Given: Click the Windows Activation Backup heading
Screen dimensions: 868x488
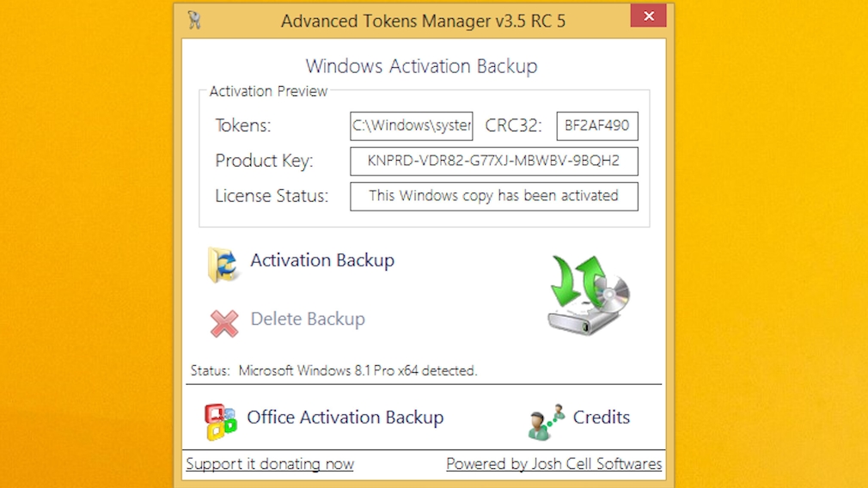Looking at the screenshot, I should click(x=422, y=66).
